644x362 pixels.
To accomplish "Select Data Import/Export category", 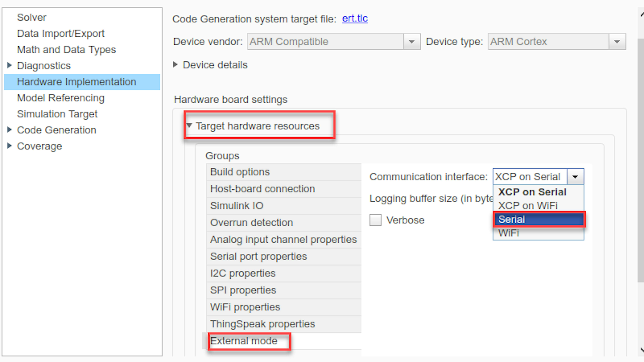I will pyautogui.click(x=61, y=33).
